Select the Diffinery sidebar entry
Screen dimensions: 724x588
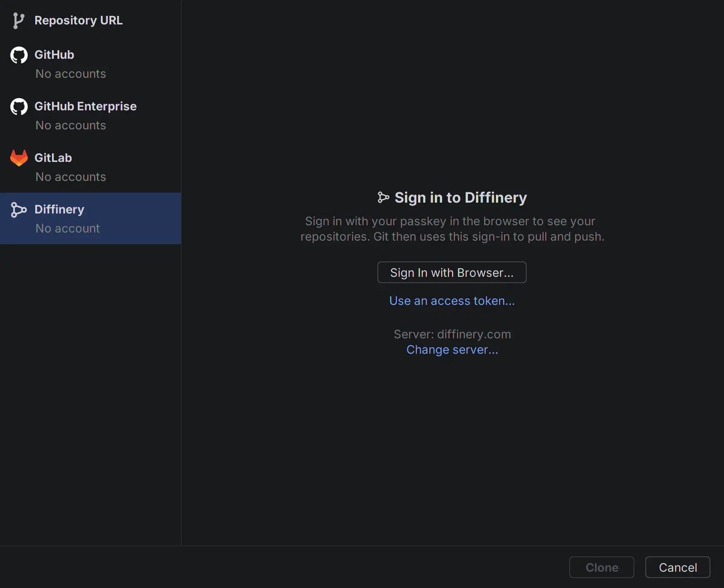click(90, 218)
